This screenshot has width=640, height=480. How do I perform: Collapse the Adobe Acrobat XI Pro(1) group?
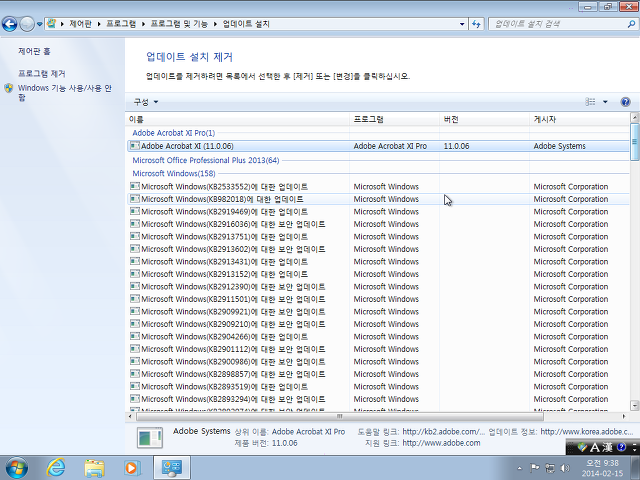(x=173, y=133)
